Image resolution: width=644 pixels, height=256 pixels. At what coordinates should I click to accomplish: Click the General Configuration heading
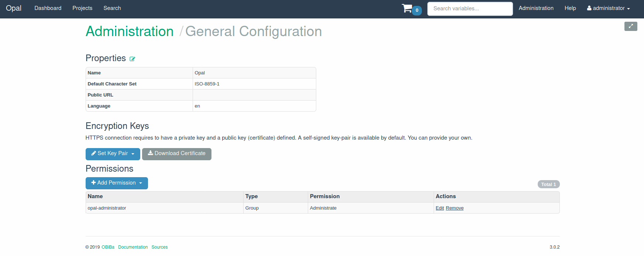pyautogui.click(x=253, y=31)
